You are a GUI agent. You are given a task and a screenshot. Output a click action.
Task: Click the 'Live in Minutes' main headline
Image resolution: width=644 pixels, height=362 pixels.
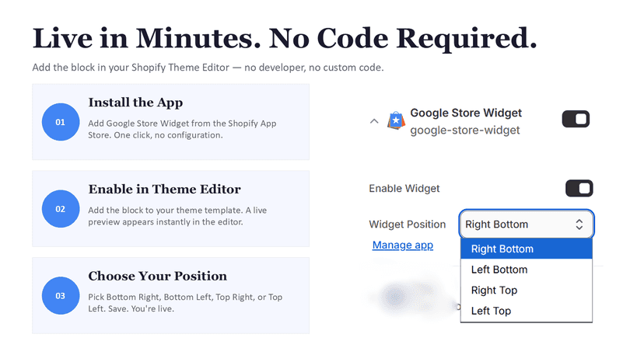tap(285, 39)
